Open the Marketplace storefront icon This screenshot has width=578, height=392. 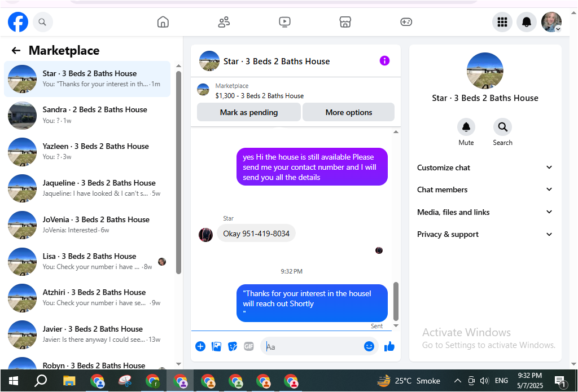tap(345, 22)
